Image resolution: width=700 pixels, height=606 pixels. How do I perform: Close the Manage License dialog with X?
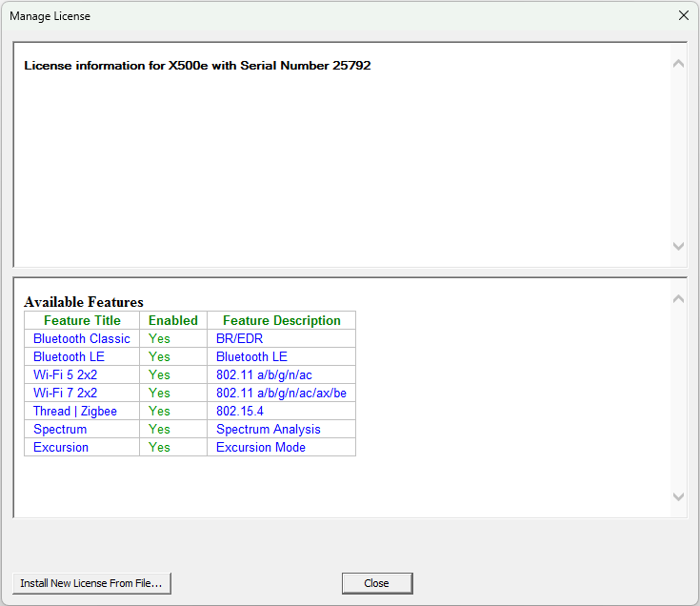click(x=684, y=15)
